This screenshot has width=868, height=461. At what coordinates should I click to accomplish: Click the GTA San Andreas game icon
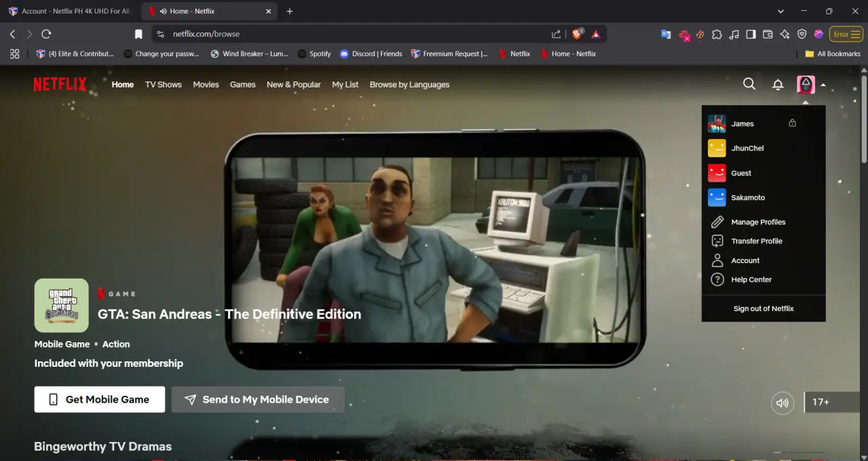click(x=62, y=305)
